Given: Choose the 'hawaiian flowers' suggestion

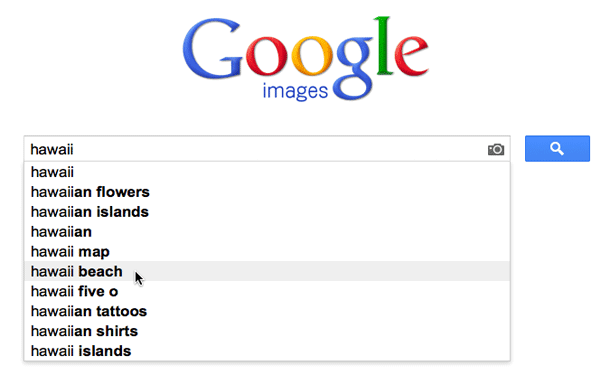Looking at the screenshot, I should 267,192.
